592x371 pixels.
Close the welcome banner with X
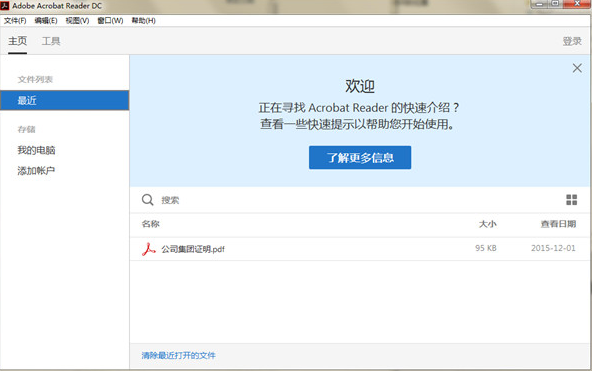click(x=577, y=68)
